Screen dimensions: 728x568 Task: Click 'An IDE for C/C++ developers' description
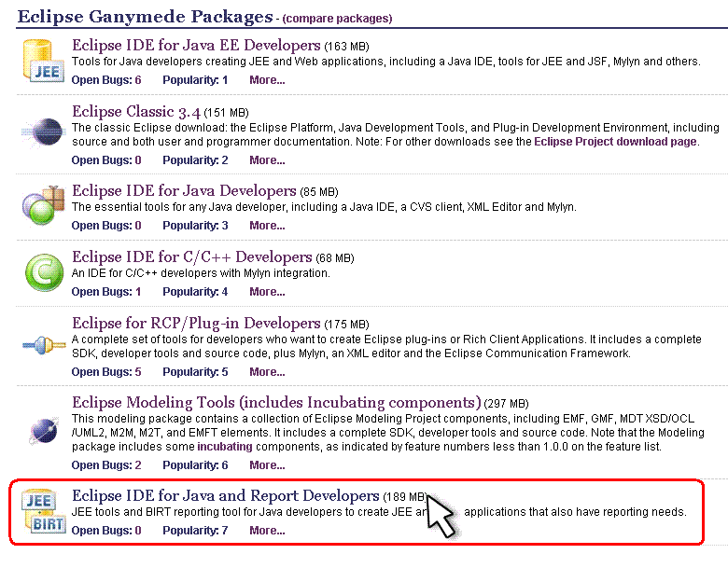click(x=201, y=273)
